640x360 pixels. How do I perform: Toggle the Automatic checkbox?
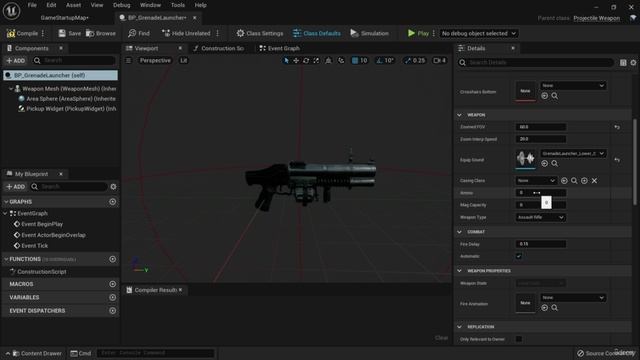(x=519, y=256)
